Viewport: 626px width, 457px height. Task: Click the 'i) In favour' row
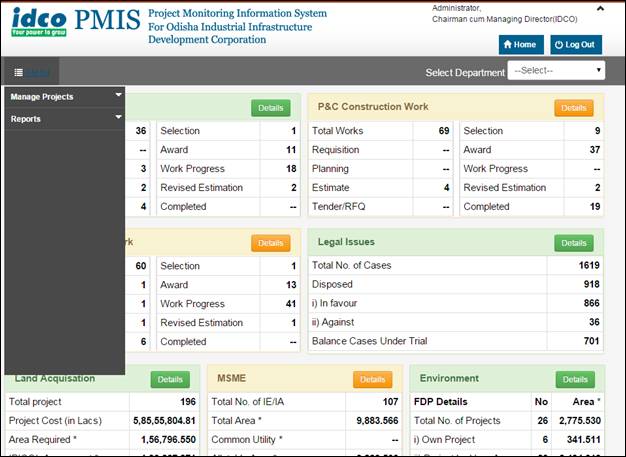pyautogui.click(x=456, y=303)
